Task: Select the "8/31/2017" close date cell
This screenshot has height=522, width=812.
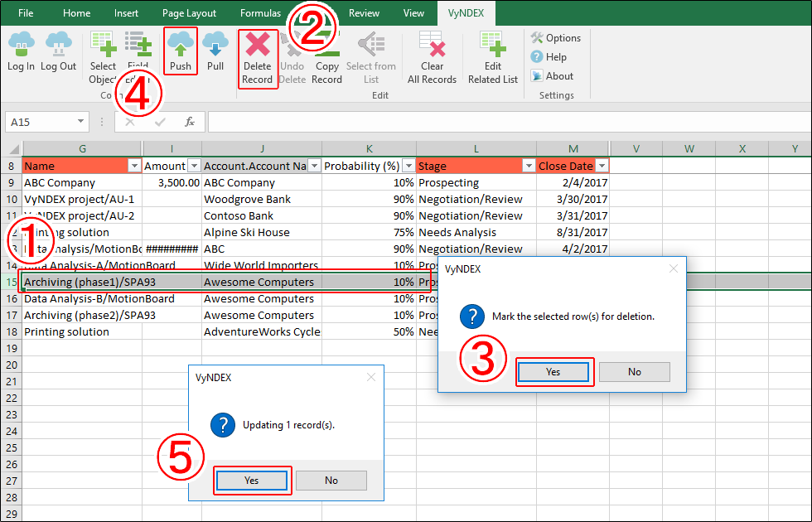Action: click(573, 233)
